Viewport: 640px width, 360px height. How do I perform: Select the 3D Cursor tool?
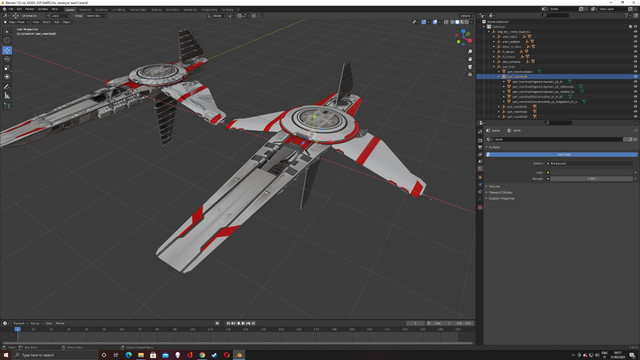7,40
